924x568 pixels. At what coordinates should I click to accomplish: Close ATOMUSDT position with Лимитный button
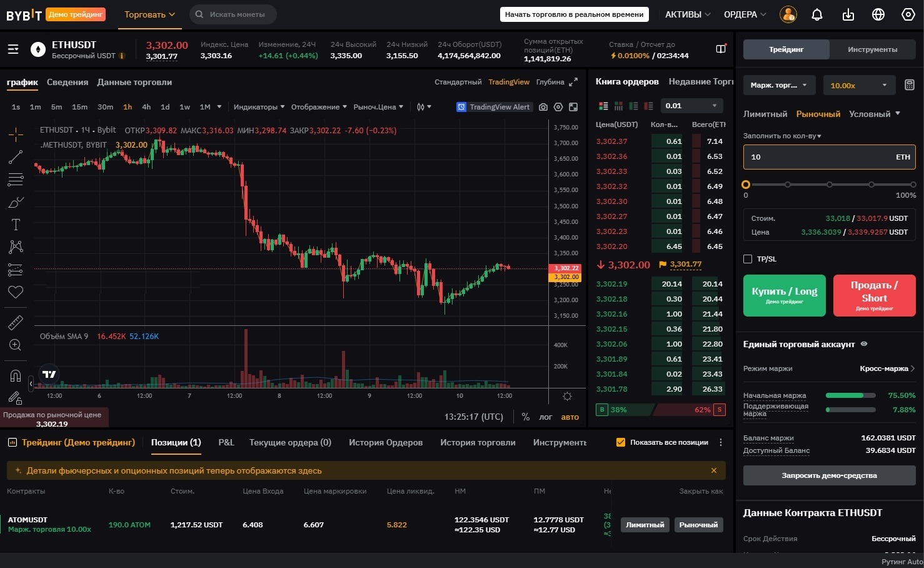tap(645, 525)
